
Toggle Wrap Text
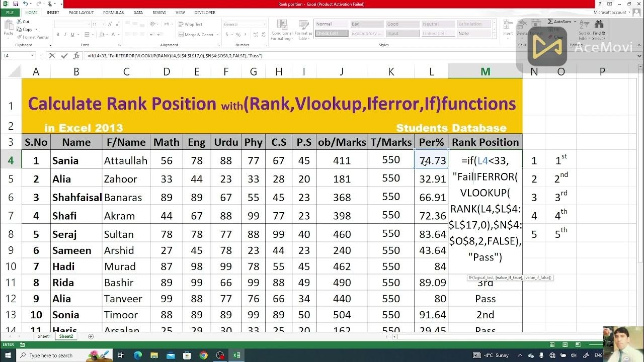190,24
